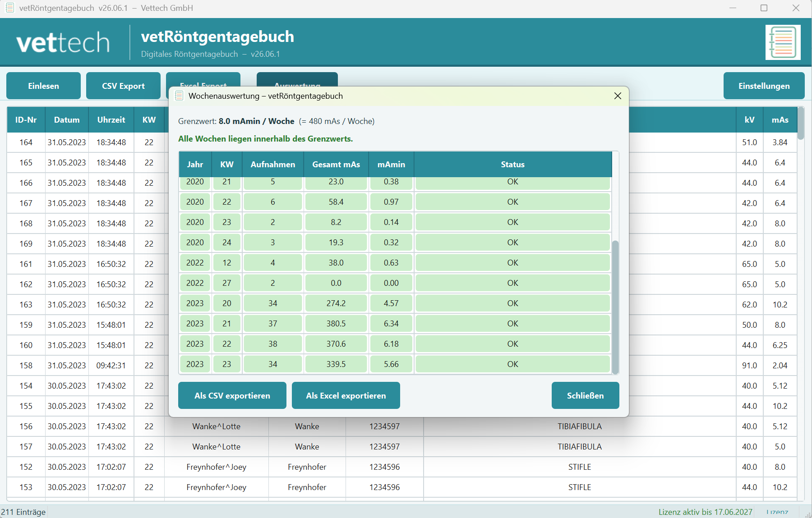
Task: Export weekly report as CSV
Action: pos(232,395)
